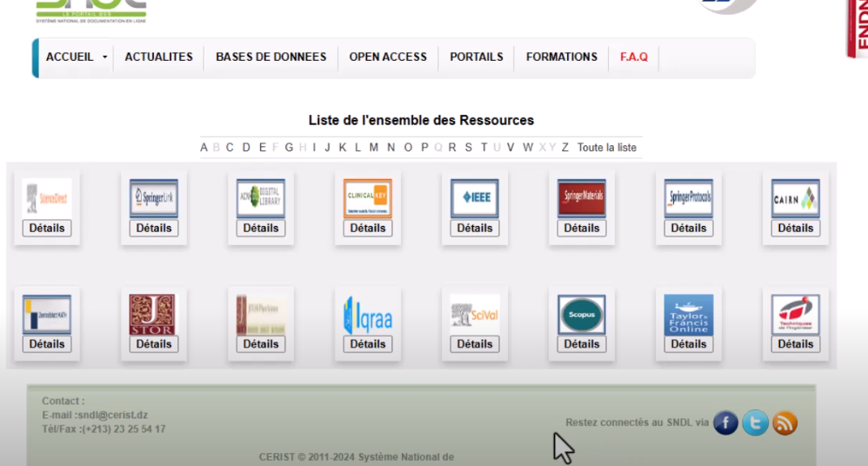
Task: Open the IEEE resource logo
Action: 474,198
